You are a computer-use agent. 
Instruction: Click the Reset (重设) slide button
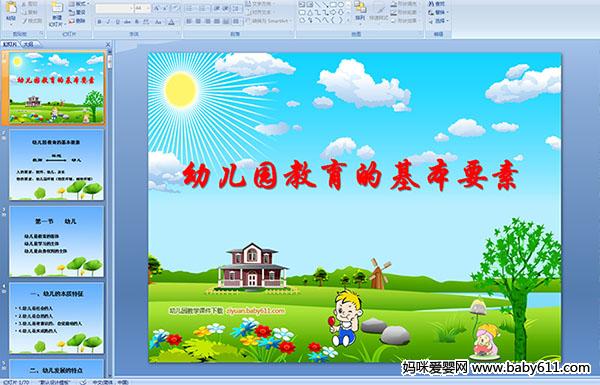[x=78, y=12]
